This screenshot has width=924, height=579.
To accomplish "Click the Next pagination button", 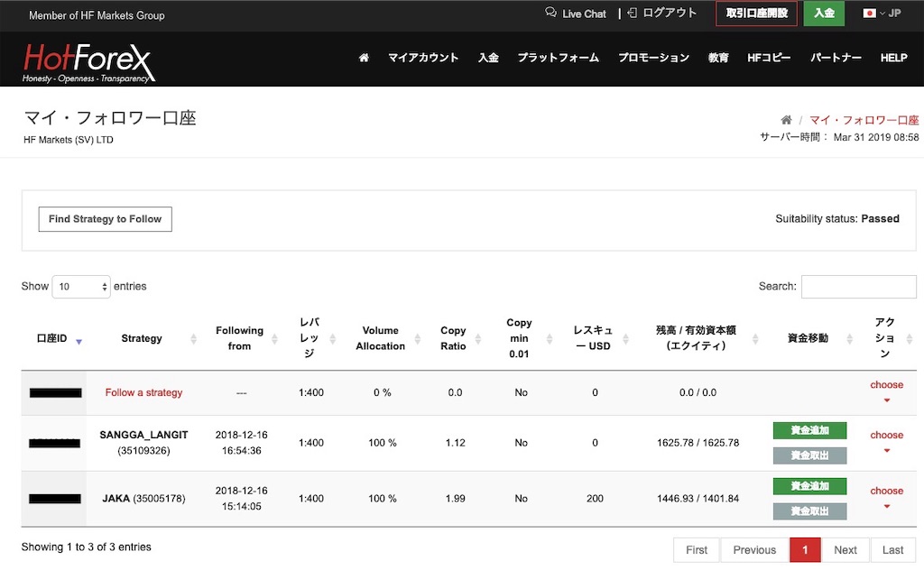I will pyautogui.click(x=845, y=549).
